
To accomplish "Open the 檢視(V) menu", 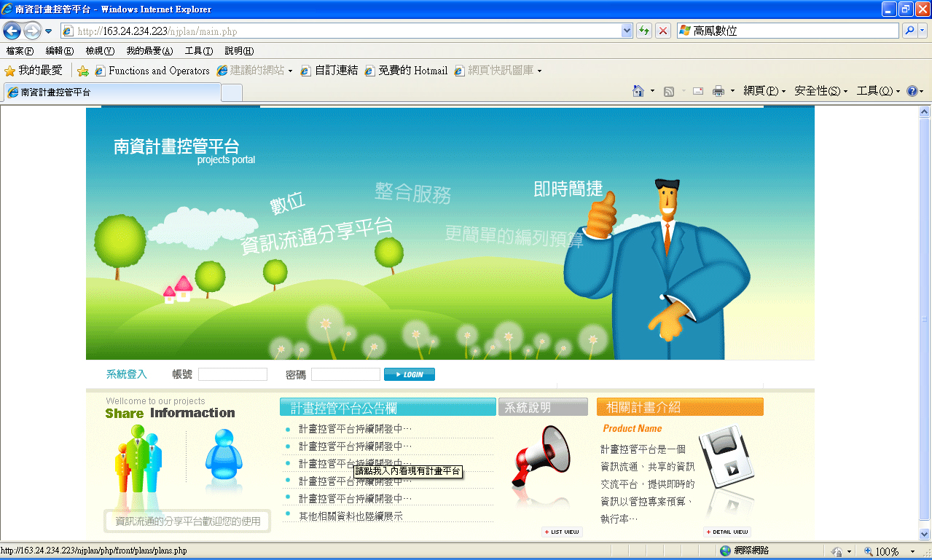I will tap(99, 51).
